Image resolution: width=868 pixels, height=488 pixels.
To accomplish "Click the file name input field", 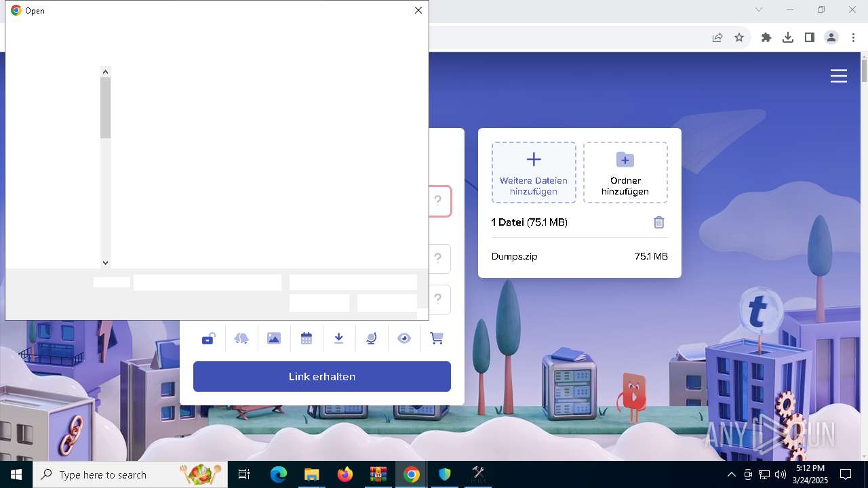I will point(208,283).
